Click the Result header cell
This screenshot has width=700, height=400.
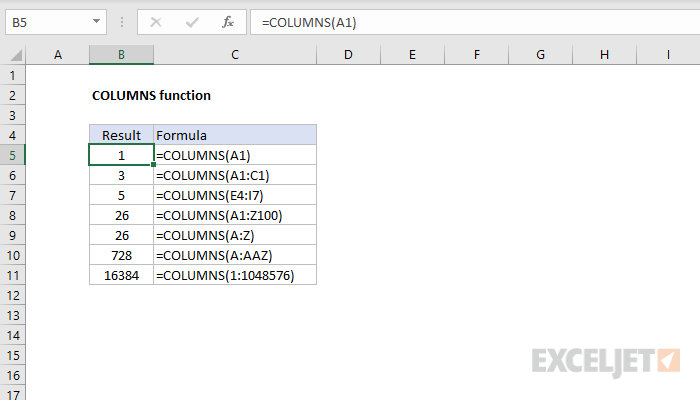coord(121,135)
